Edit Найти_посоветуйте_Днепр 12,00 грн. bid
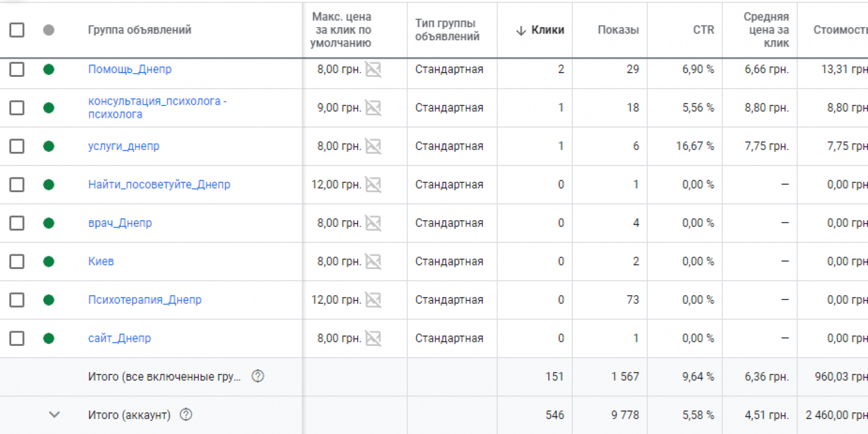The image size is (868, 434). tap(336, 185)
